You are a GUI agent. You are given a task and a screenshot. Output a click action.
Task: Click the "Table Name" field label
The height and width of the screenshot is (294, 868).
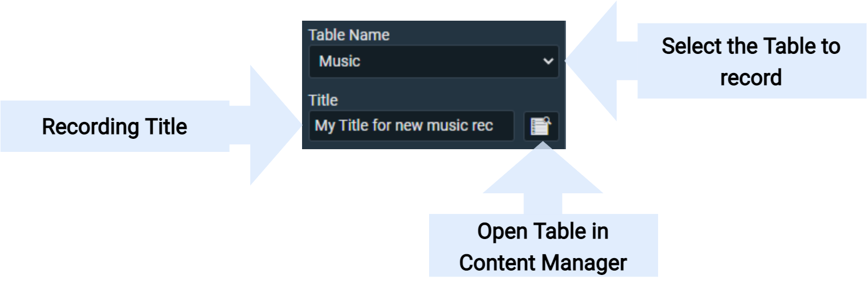(x=349, y=35)
